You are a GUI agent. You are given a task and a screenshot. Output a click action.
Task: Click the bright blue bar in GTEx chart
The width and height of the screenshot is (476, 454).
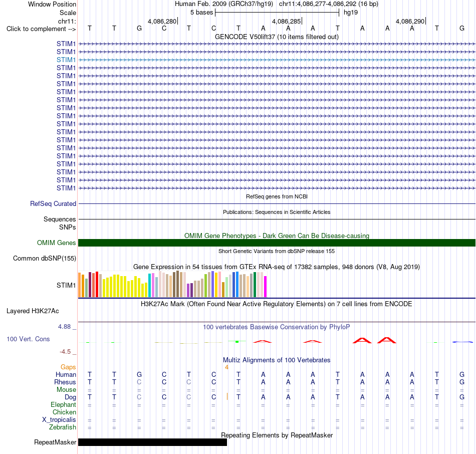(237, 284)
